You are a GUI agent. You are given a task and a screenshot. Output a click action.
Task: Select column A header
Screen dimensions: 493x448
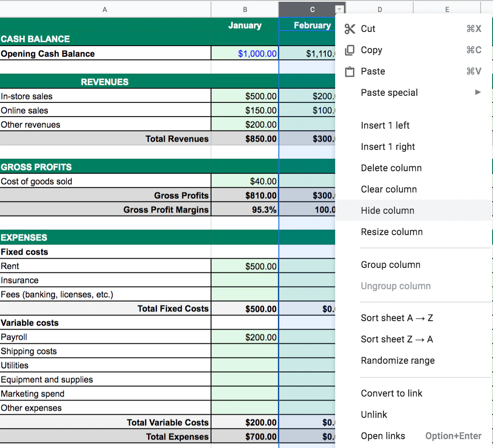[105, 9]
